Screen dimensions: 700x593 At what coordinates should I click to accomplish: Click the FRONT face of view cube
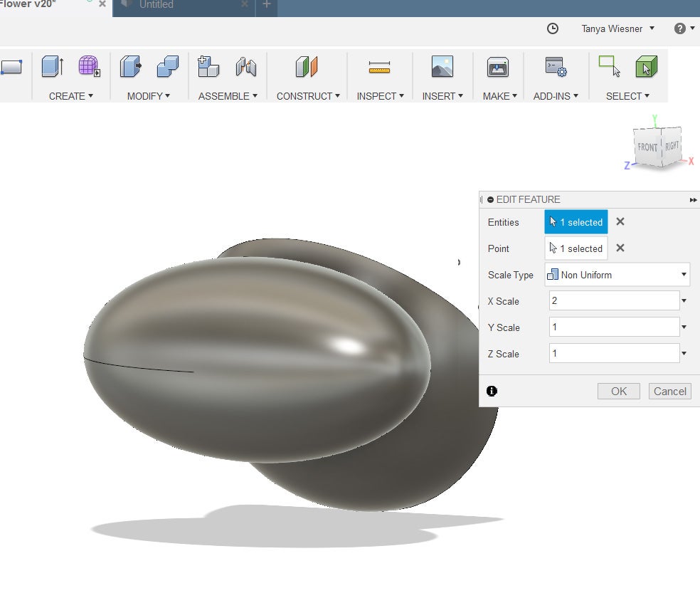(647, 147)
